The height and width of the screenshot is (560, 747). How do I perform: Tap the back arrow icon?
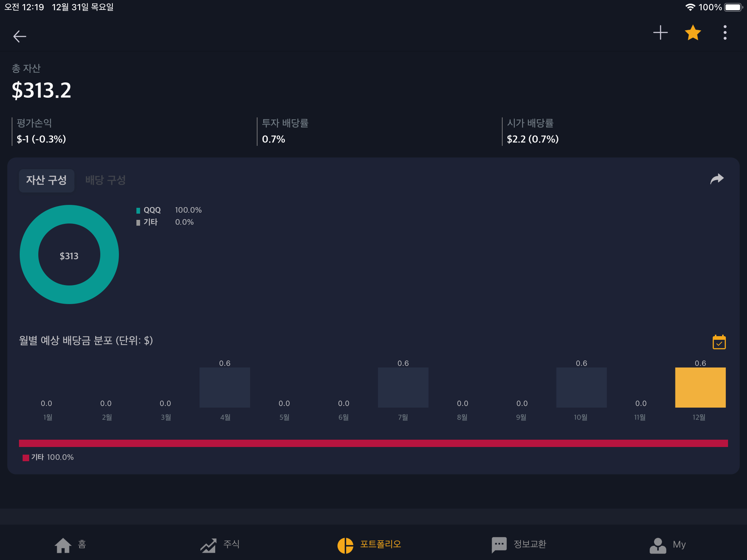pos(20,36)
